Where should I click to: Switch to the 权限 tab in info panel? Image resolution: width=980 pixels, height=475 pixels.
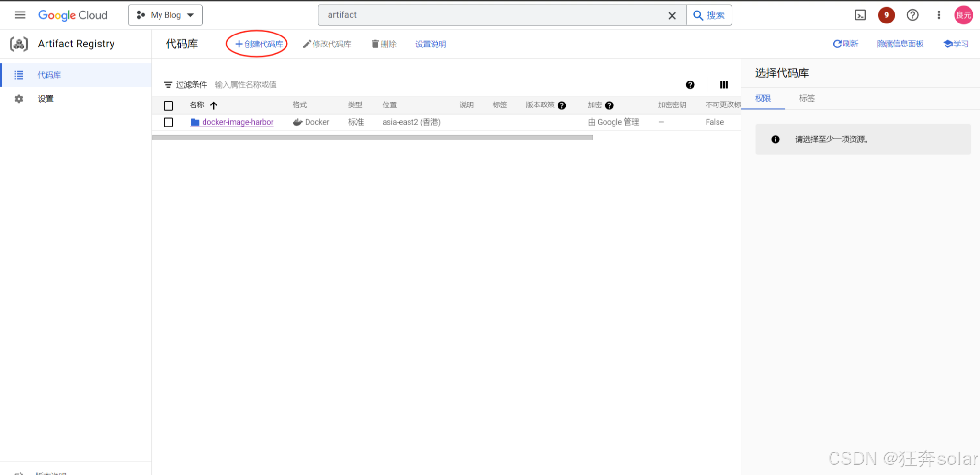tap(763, 99)
